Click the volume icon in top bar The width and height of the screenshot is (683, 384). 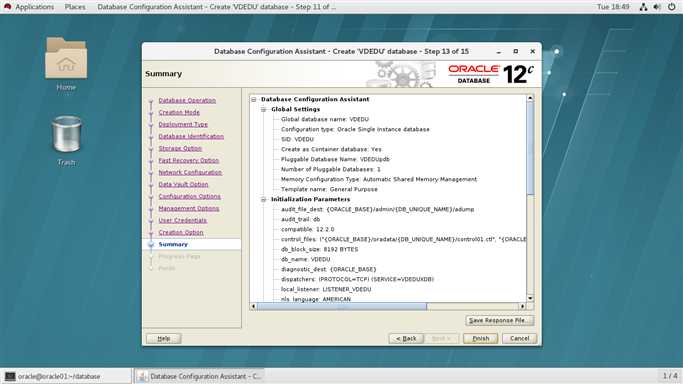tap(657, 7)
